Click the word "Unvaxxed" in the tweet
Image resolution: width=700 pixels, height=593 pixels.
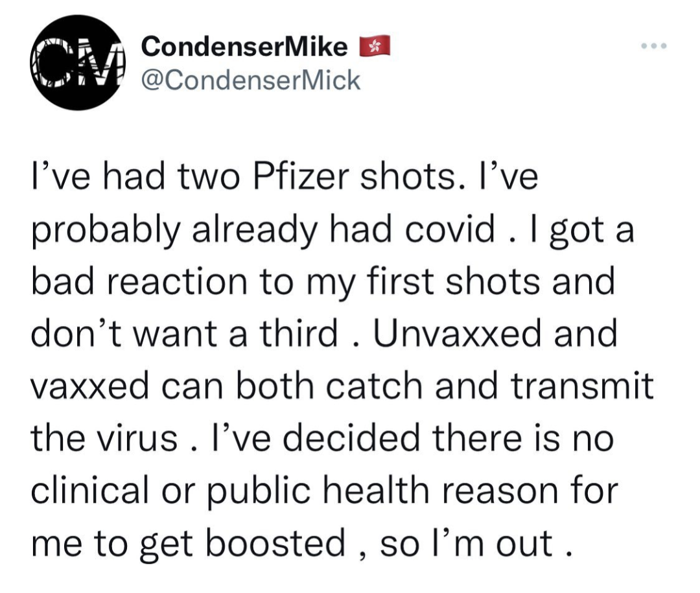(x=458, y=334)
